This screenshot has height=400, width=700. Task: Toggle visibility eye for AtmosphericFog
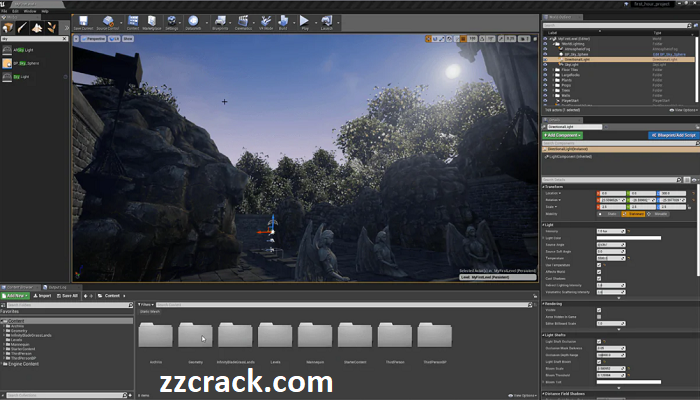pyautogui.click(x=545, y=49)
